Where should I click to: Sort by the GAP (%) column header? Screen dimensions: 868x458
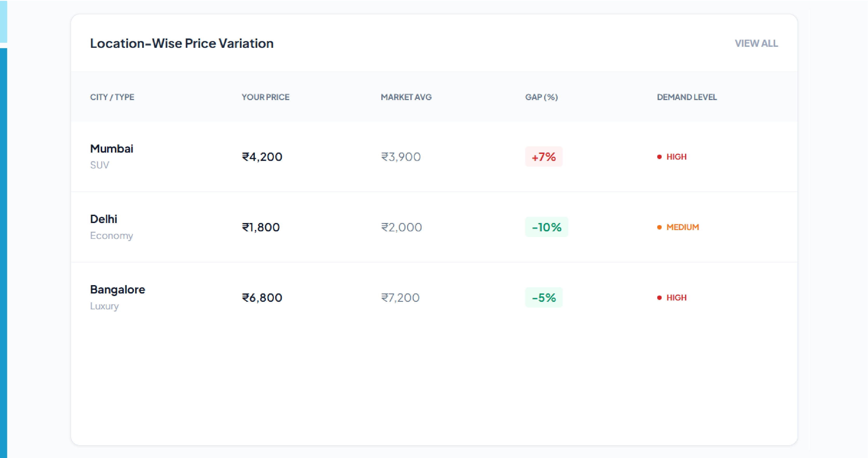tap(541, 97)
